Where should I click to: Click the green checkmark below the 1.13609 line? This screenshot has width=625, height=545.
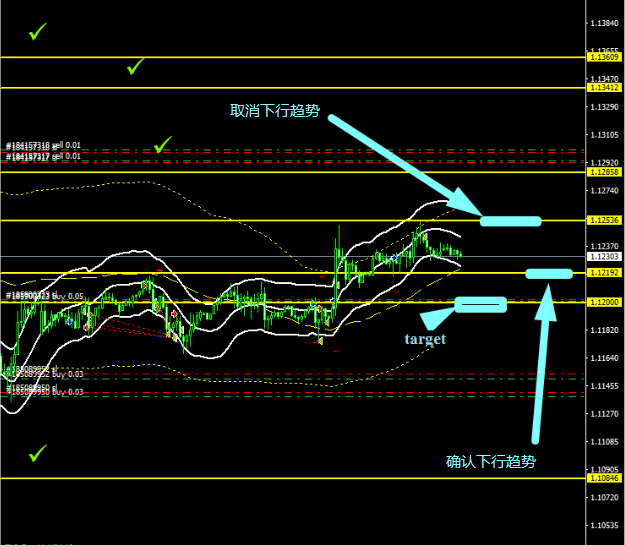click(135, 67)
